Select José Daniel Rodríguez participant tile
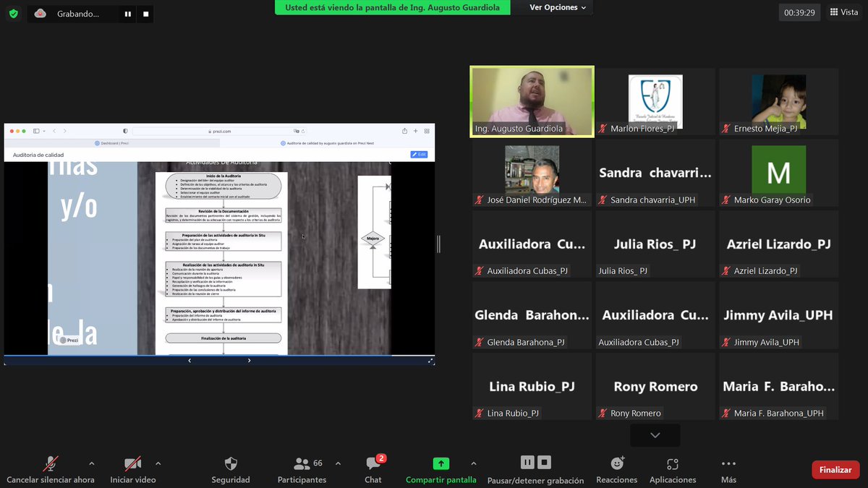The width and height of the screenshot is (868, 488). 532,172
